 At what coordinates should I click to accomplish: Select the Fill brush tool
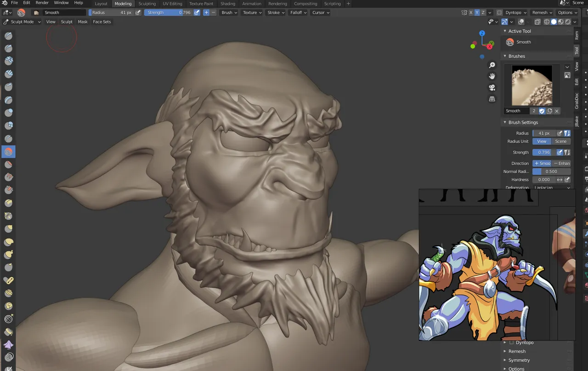pos(8,177)
